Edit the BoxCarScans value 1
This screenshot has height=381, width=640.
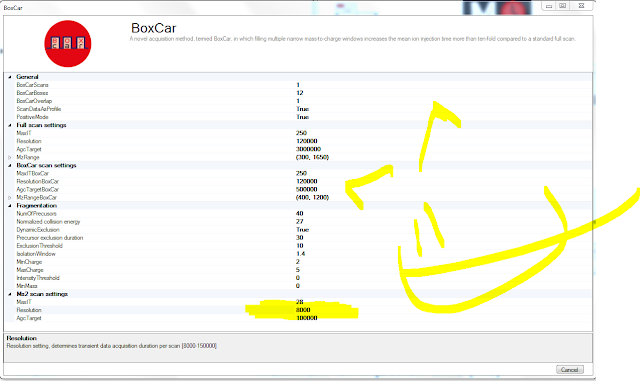tap(298, 85)
